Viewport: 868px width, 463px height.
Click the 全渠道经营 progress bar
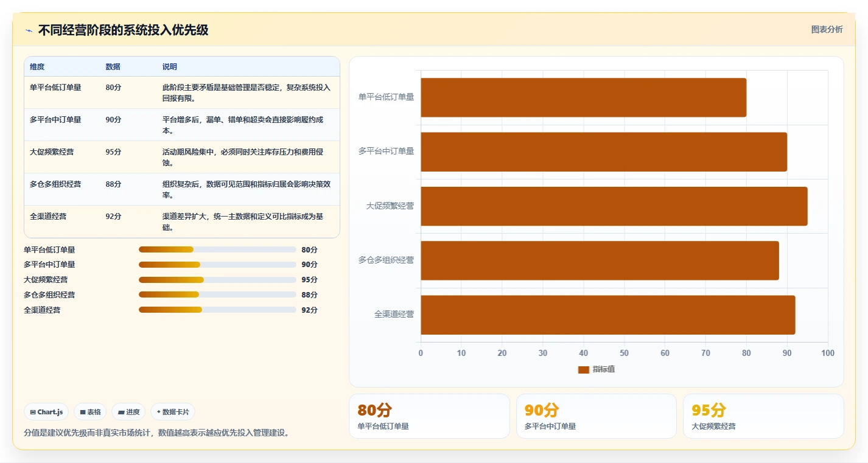click(217, 310)
